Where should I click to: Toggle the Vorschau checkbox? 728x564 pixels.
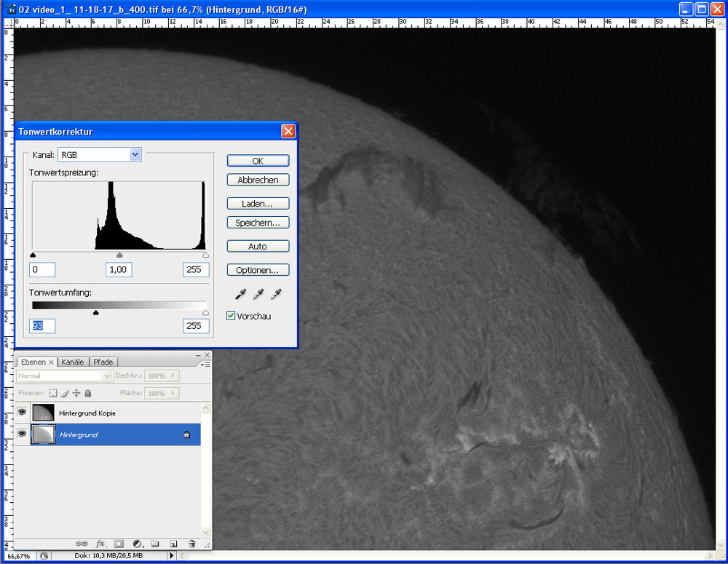click(x=231, y=316)
